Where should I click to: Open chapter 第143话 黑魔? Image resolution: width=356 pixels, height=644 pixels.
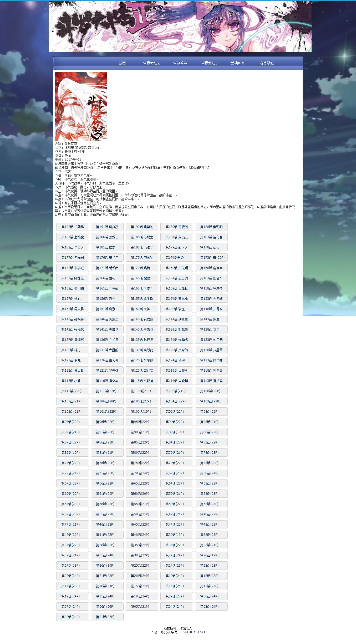coord(211,319)
